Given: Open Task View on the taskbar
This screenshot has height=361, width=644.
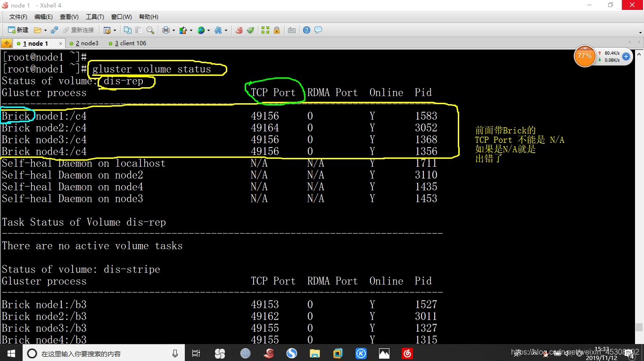Looking at the screenshot, I should point(196,353).
